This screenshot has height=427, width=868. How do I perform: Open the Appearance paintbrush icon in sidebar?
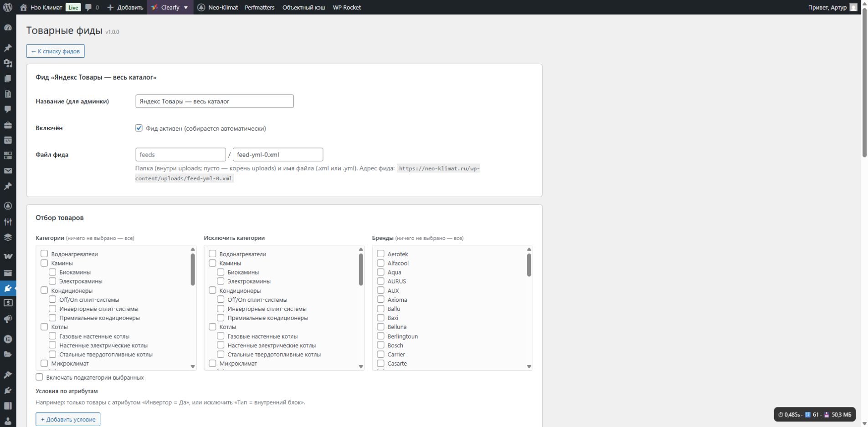[x=8, y=375]
